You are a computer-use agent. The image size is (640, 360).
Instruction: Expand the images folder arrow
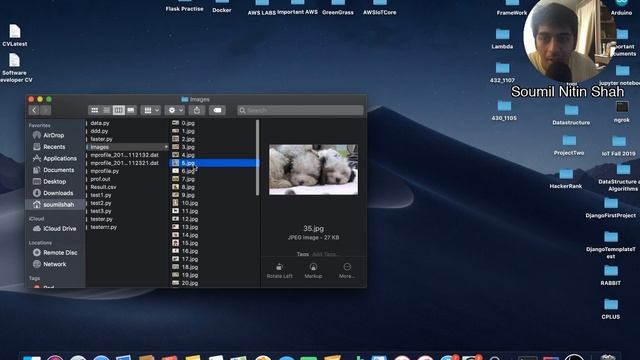166,147
